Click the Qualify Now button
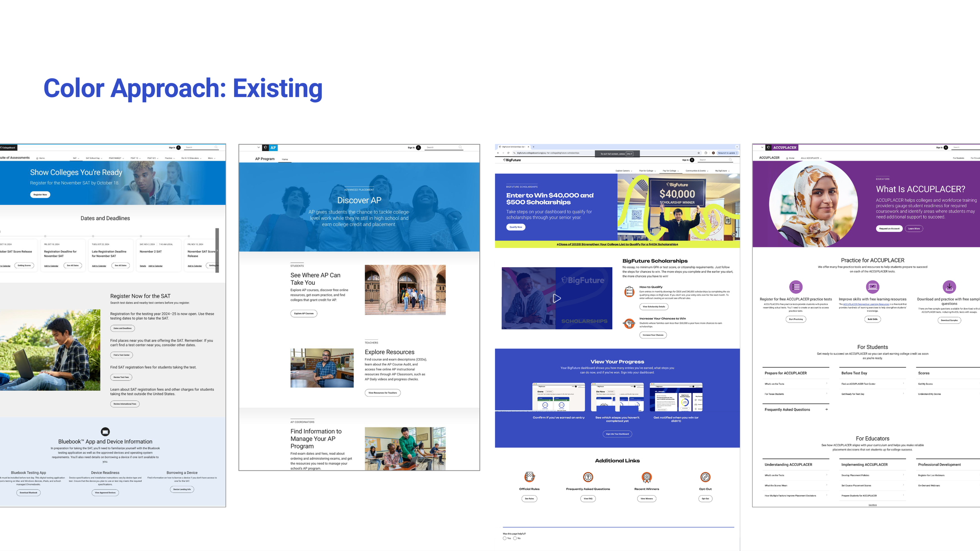Viewport: 980px width, 551px height. pos(516,227)
